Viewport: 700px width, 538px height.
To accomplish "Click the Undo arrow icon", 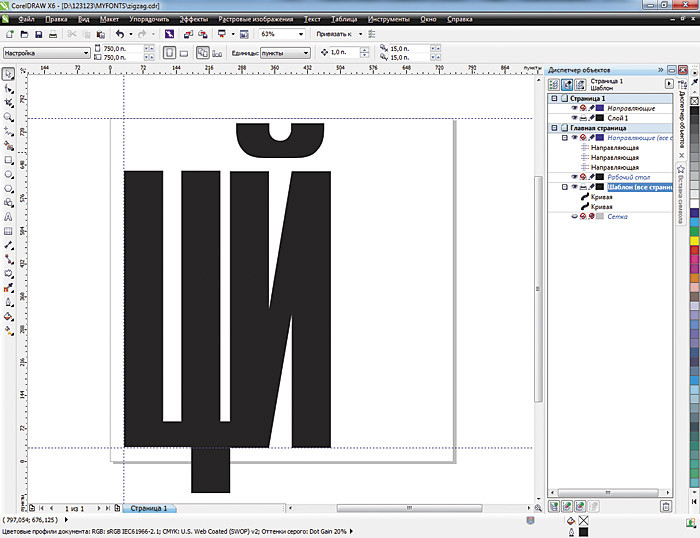I will [121, 34].
